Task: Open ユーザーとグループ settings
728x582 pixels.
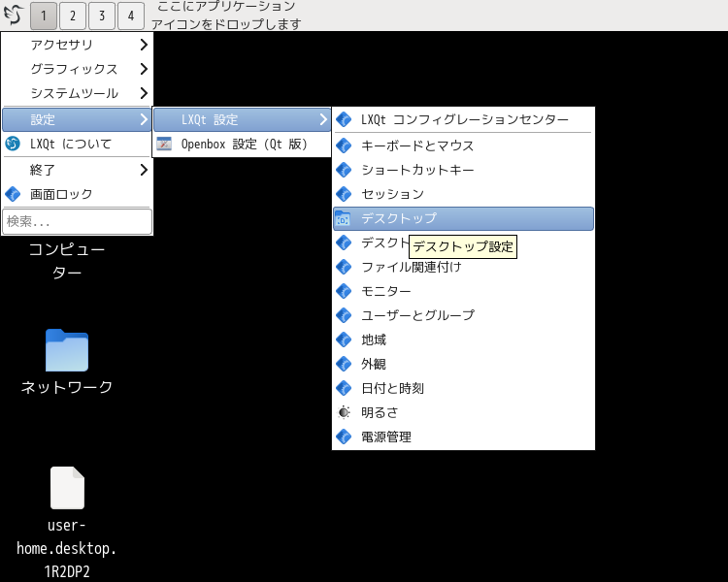Action: [x=463, y=315]
